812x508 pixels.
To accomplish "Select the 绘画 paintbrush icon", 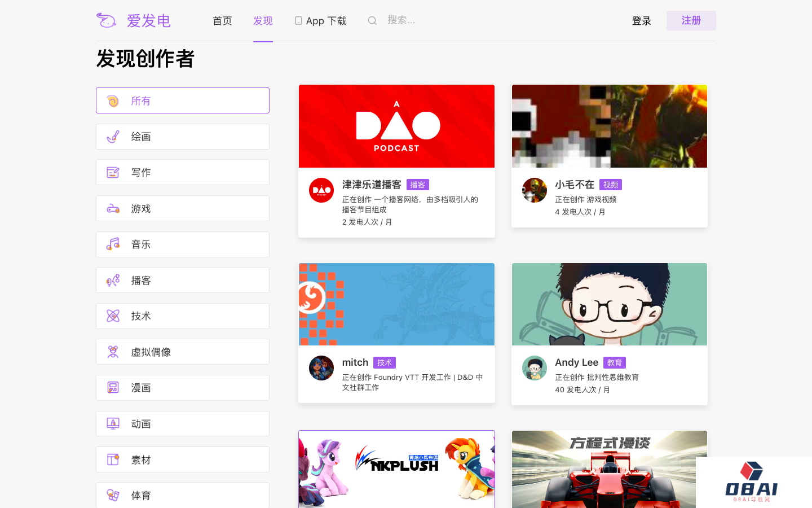I will coord(113,137).
